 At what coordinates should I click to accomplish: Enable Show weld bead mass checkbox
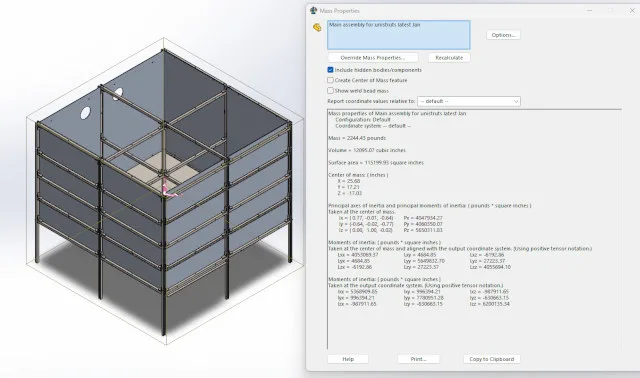pos(330,91)
